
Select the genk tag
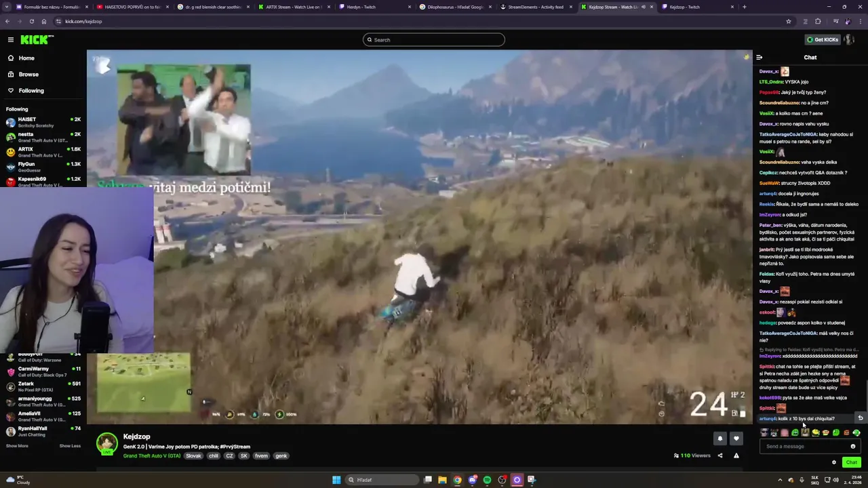tap(281, 456)
